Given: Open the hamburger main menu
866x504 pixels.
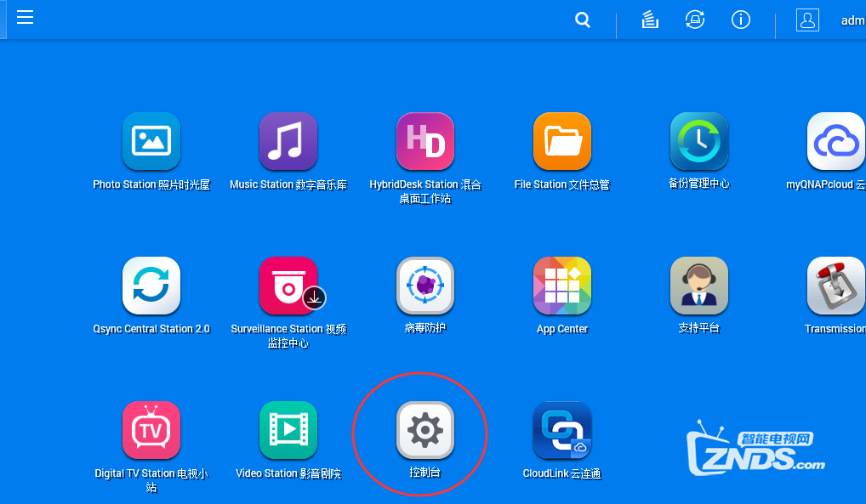Looking at the screenshot, I should (25, 18).
